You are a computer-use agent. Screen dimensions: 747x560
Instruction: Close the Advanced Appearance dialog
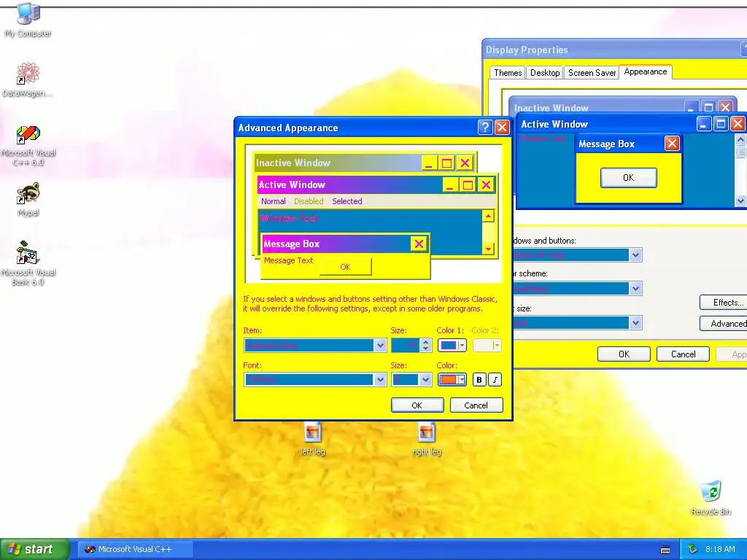(502, 127)
